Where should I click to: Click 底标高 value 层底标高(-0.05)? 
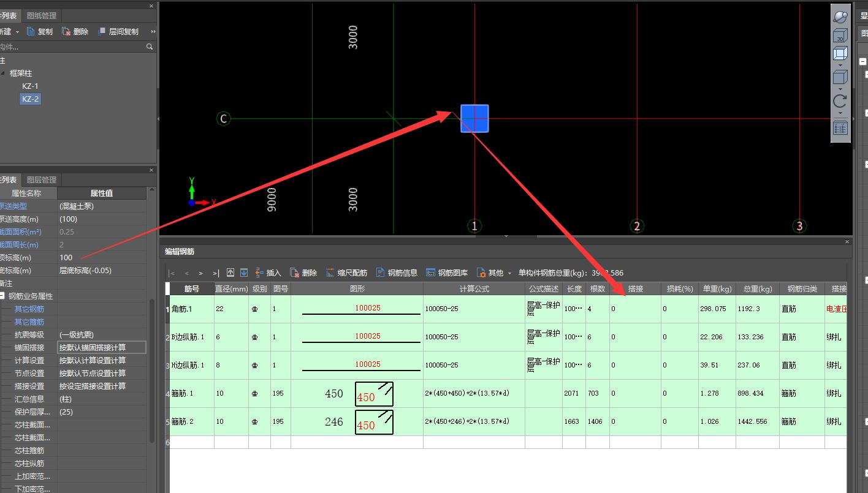[x=102, y=270]
